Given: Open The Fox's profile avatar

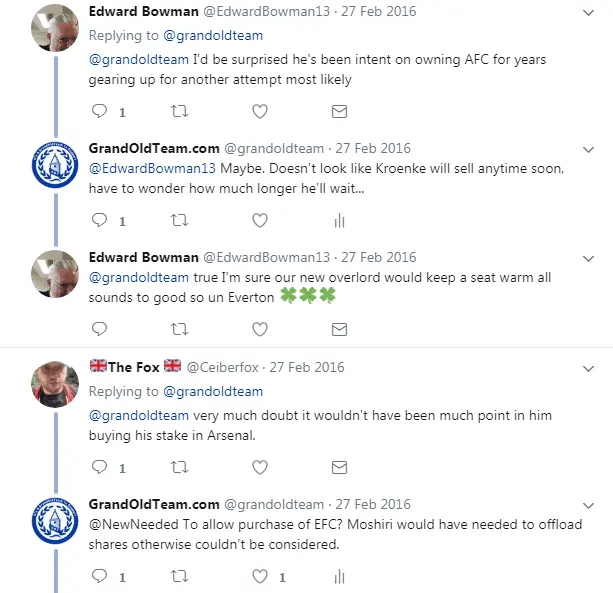Looking at the screenshot, I should click(x=55, y=384).
